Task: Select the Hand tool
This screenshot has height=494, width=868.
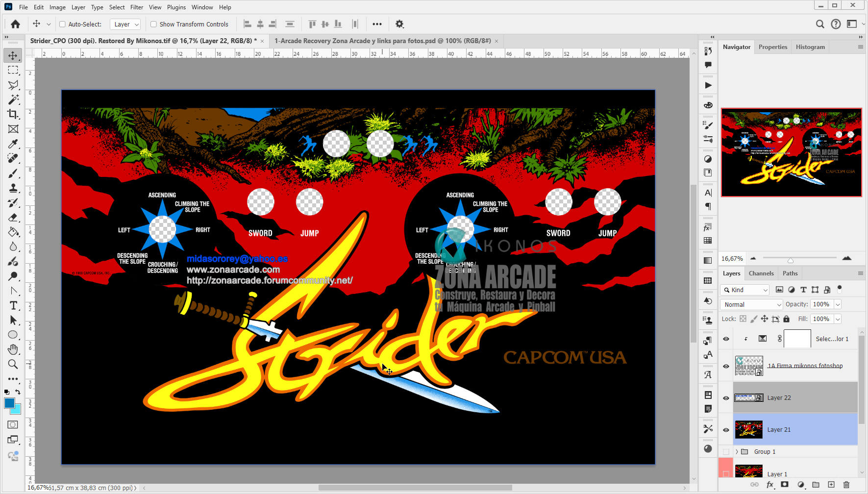Action: click(x=13, y=349)
